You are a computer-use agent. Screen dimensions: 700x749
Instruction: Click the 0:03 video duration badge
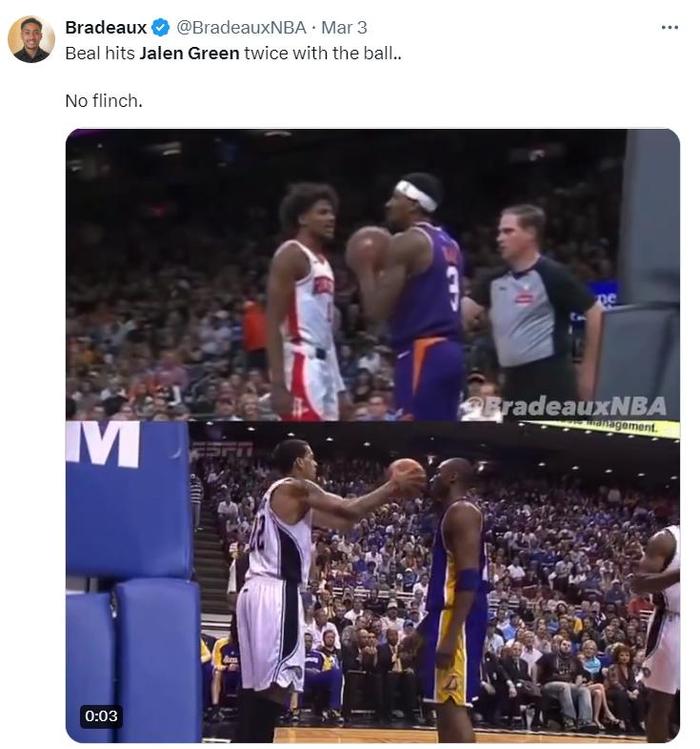pyautogui.click(x=101, y=716)
